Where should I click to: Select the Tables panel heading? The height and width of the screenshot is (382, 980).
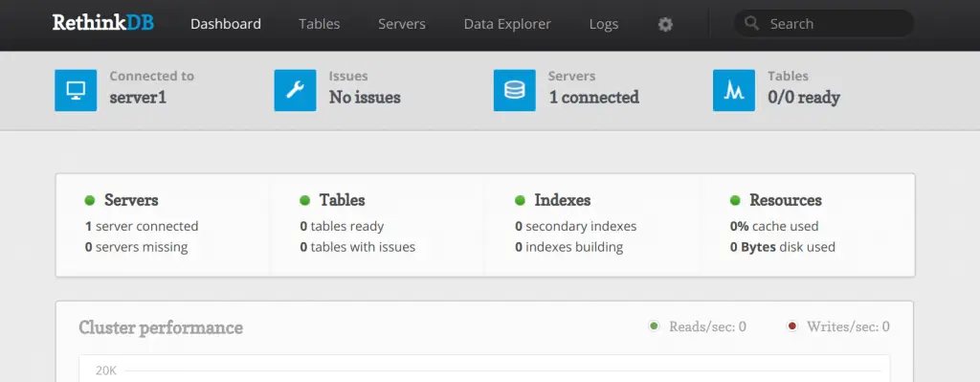tap(343, 200)
